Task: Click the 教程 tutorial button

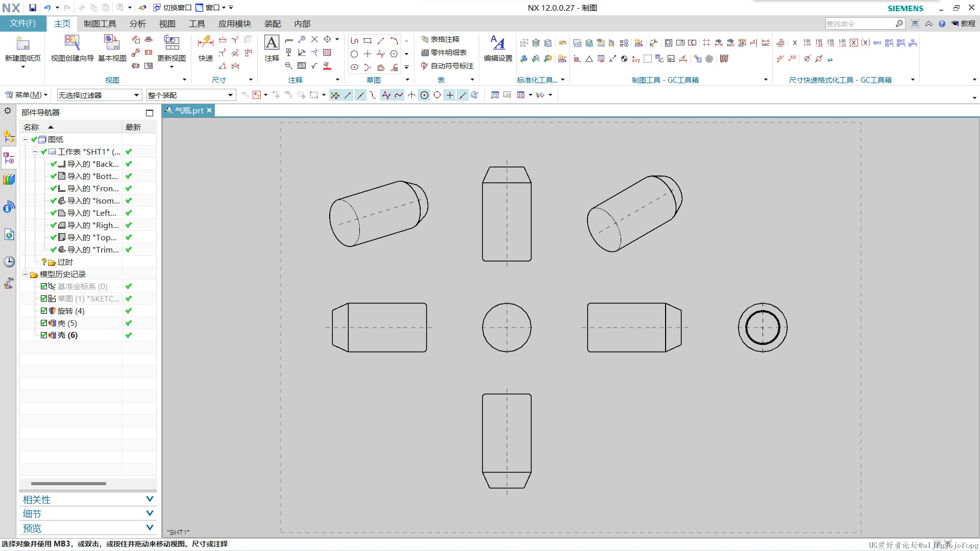Action: click(964, 23)
